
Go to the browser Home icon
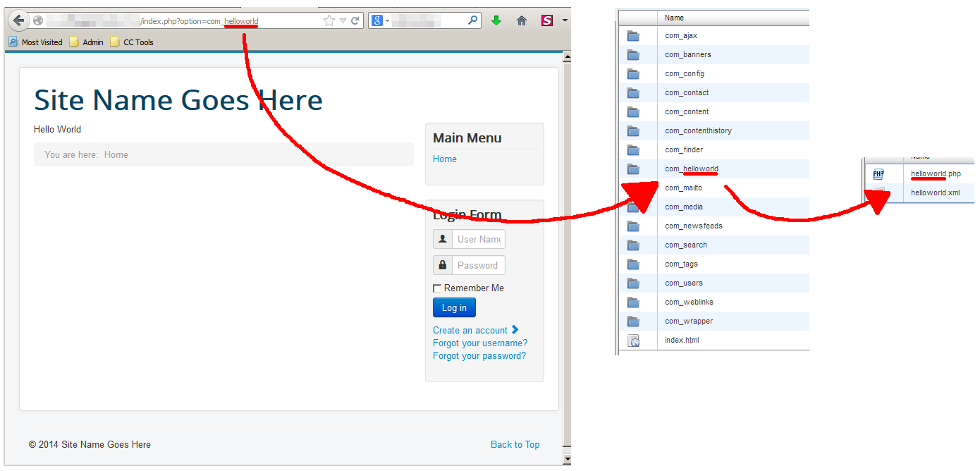pos(522,20)
